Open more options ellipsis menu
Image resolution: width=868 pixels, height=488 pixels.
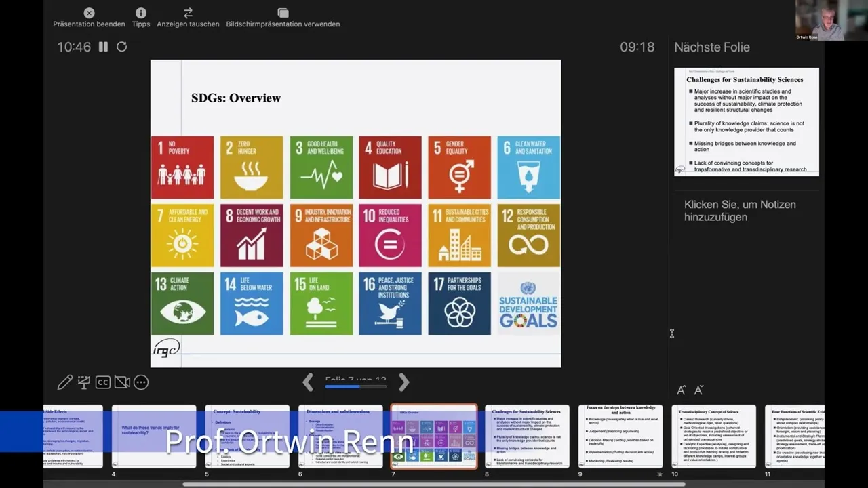coord(141,382)
